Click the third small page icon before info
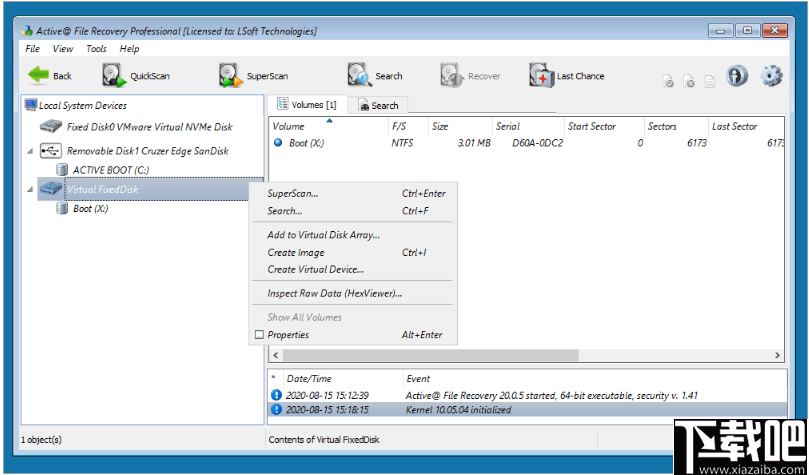The image size is (809, 475). tap(710, 81)
